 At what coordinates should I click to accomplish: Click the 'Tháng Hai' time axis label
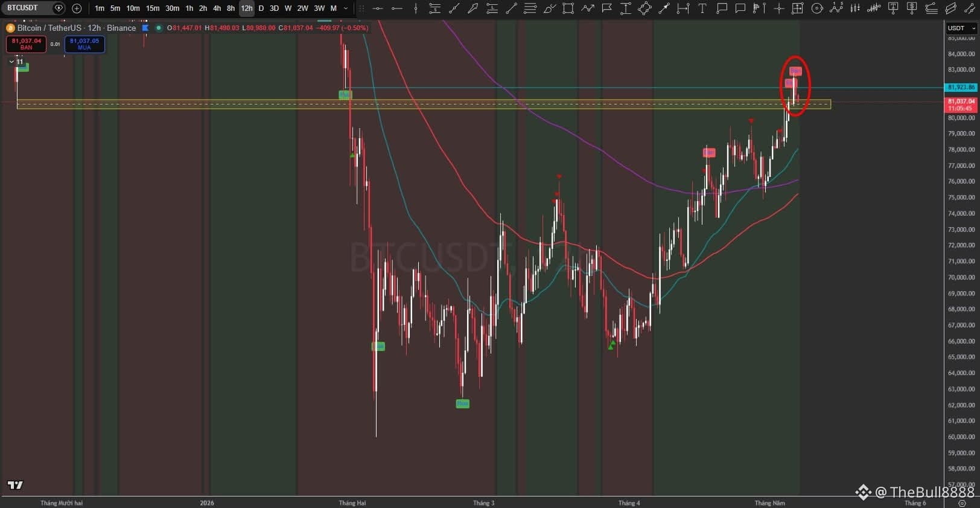click(x=352, y=503)
